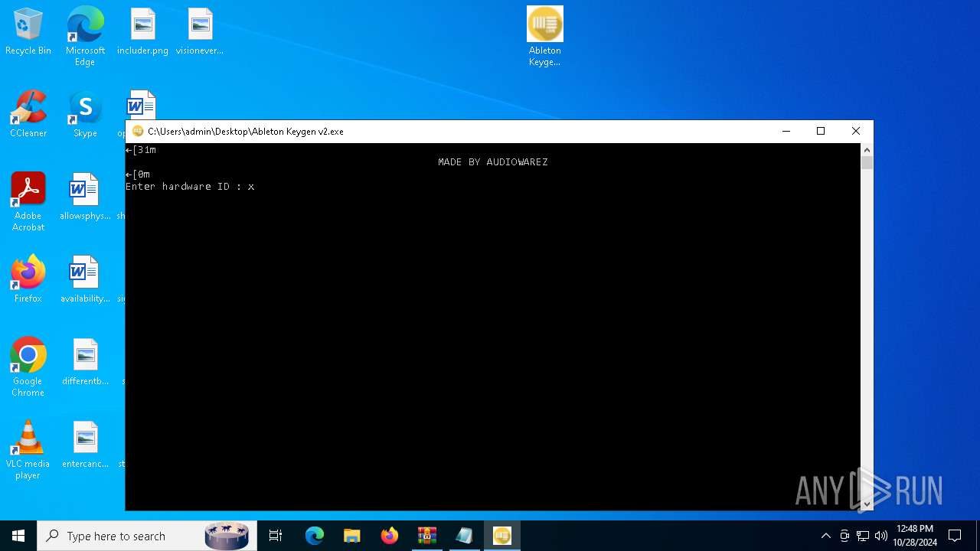Screen dimensions: 980x551
Task: Maximize the Ableton Keygen console window
Action: pyautogui.click(x=821, y=132)
